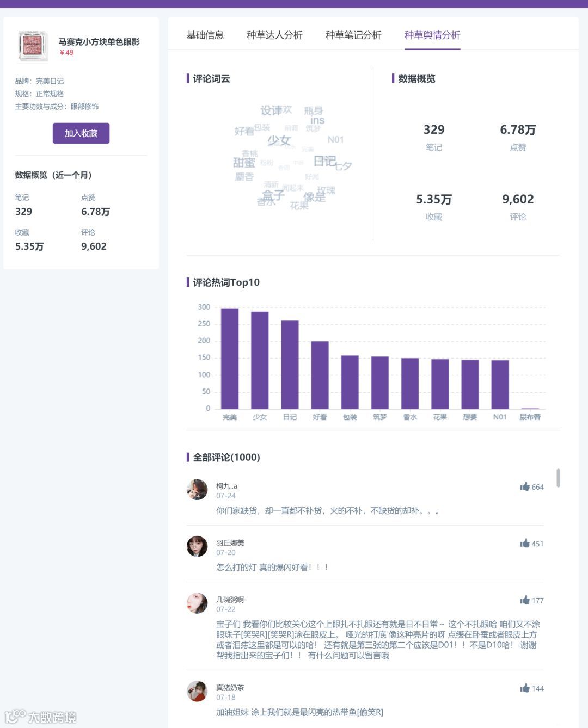Open avatar of user 真猪奶茶
588x728 pixels.
pyautogui.click(x=197, y=691)
